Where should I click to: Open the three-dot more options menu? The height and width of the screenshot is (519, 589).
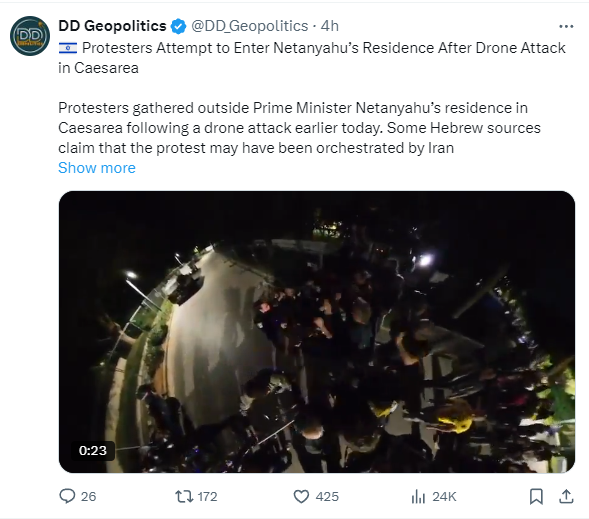coord(566,26)
